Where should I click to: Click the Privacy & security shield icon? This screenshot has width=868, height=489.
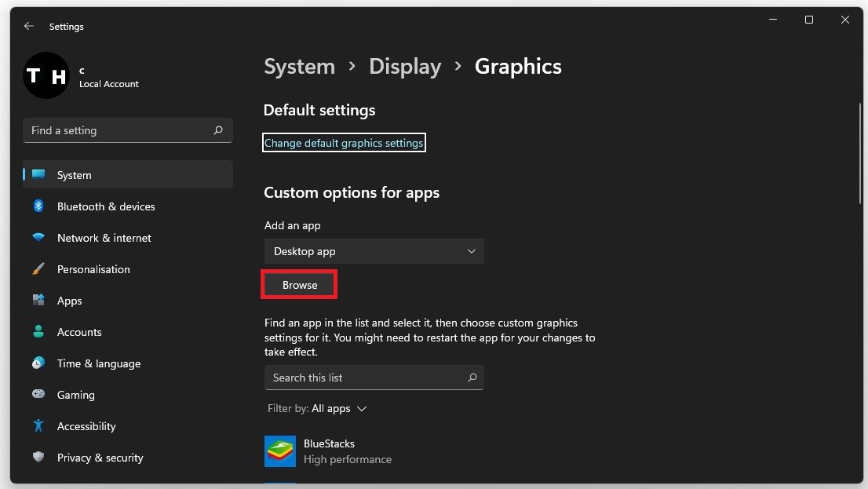pos(38,457)
